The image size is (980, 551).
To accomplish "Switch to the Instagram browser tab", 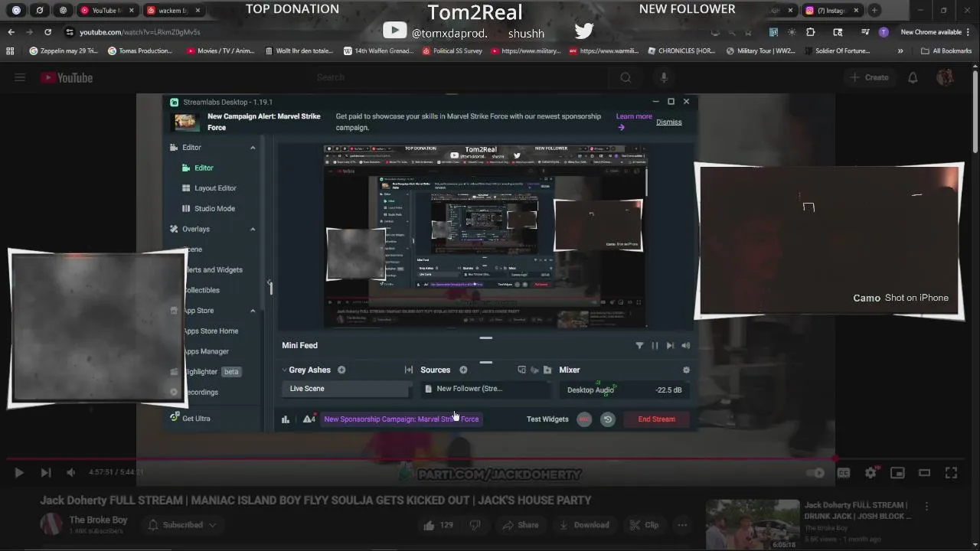I will point(831,10).
